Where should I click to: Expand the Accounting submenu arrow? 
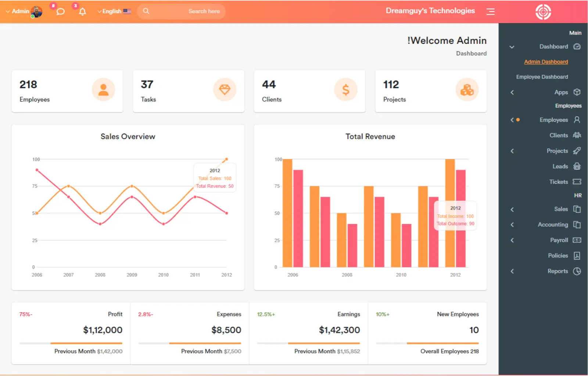[512, 225]
